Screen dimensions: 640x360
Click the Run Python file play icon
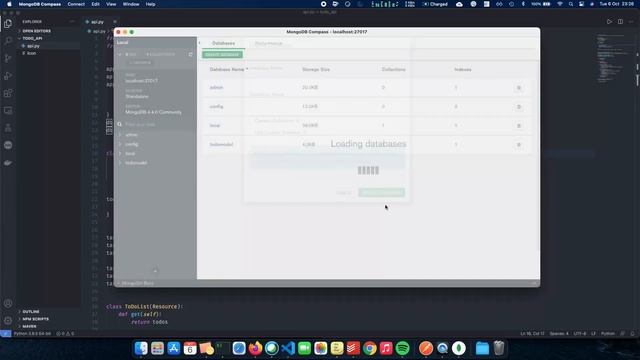pyautogui.click(x=609, y=22)
